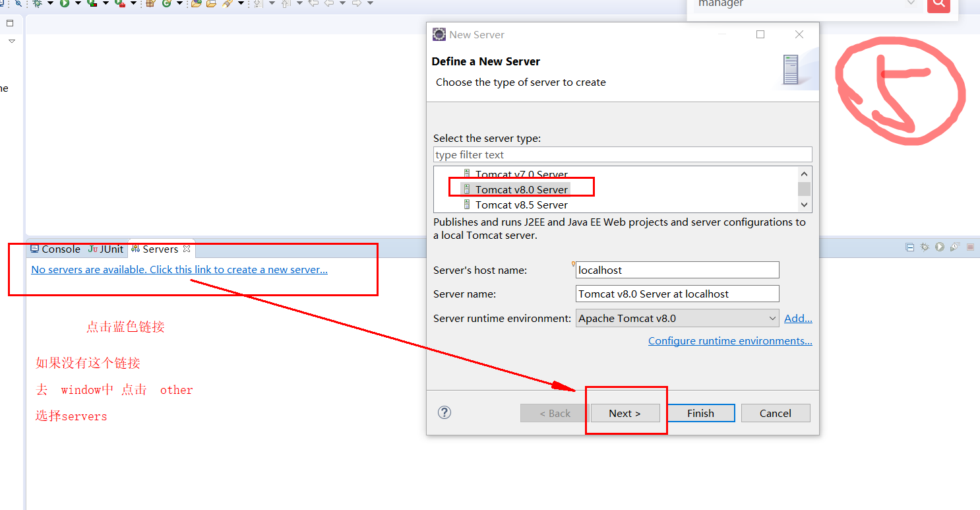Click the maximize icon of left side panel
980x510 pixels.
click(x=10, y=23)
